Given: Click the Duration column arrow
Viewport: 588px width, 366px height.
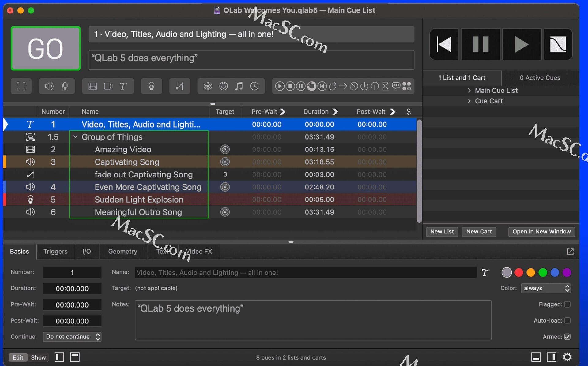Looking at the screenshot, I should (335, 112).
